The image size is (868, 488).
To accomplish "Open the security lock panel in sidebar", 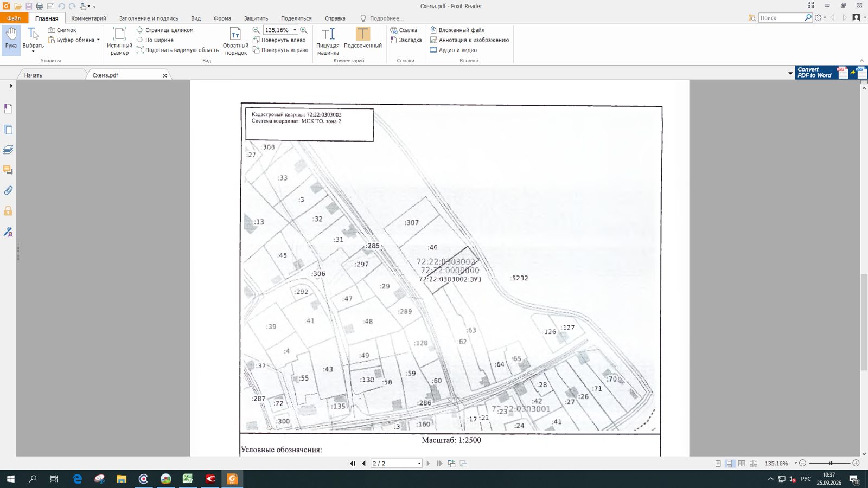I will (x=8, y=211).
